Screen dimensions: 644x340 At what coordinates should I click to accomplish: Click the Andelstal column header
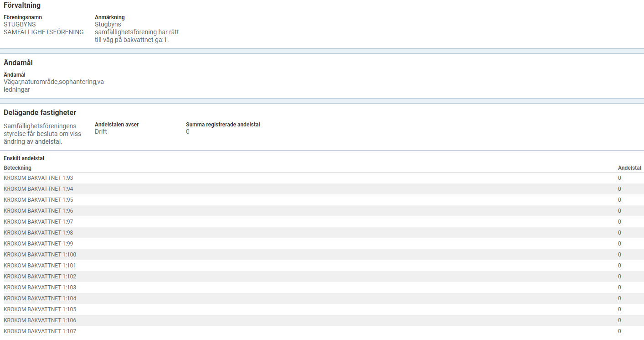click(x=629, y=168)
